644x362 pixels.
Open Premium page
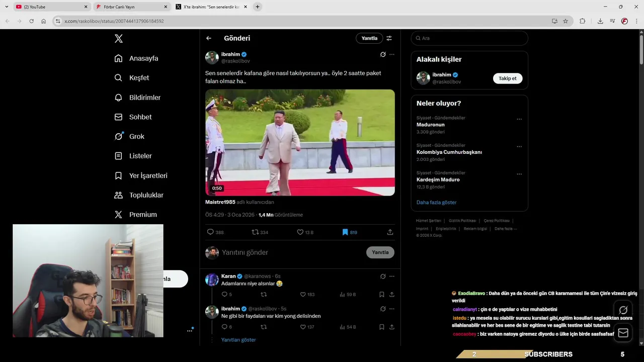[135, 215]
